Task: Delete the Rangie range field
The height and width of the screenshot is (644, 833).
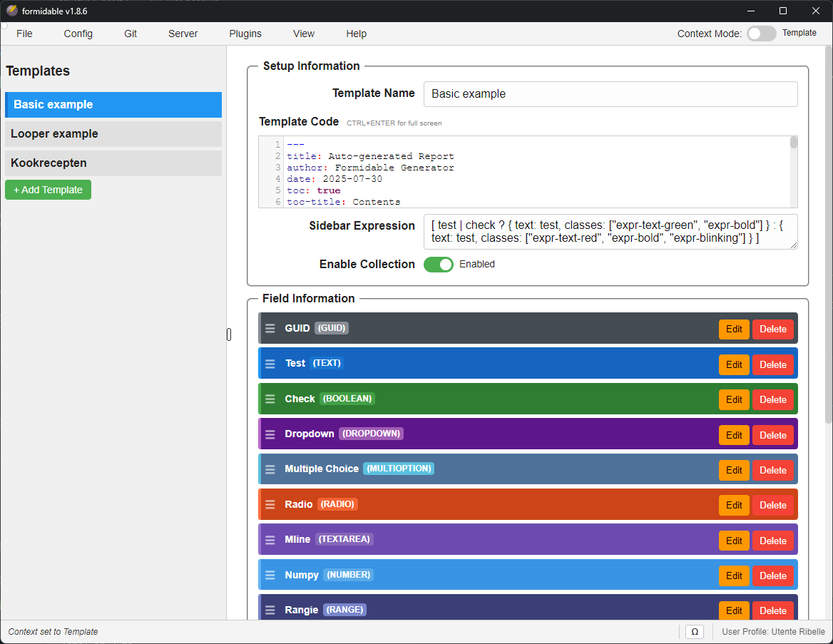Action: point(773,610)
